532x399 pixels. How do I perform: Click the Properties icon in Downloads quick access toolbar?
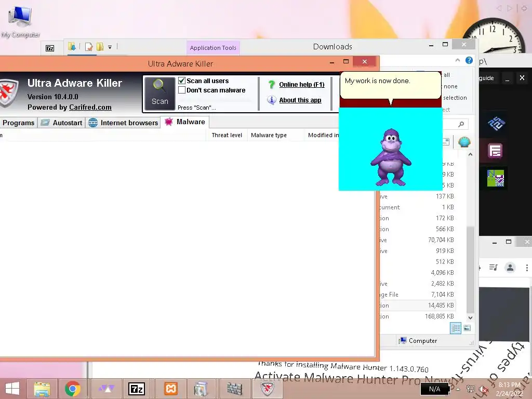tap(89, 47)
